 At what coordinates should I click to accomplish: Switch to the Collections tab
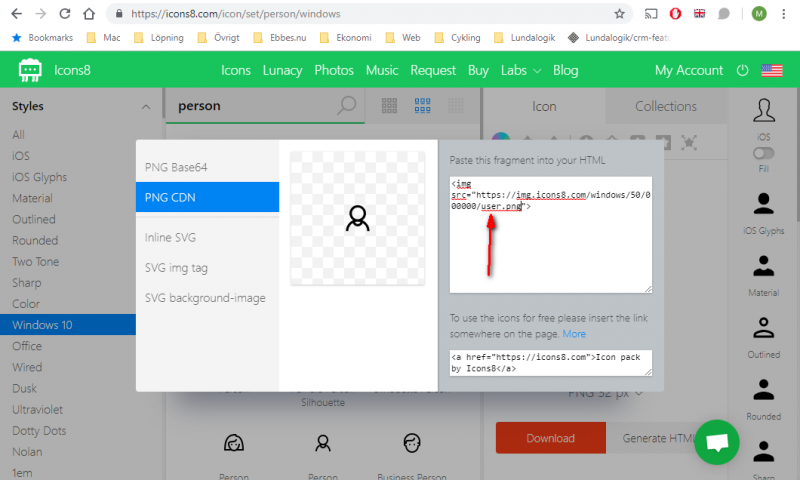coord(665,106)
